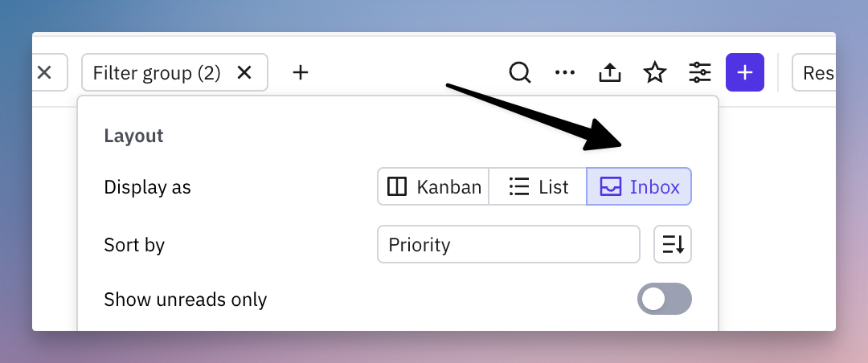Image resolution: width=868 pixels, height=363 pixels.
Task: Enable the Show unreads only switch
Action: [x=665, y=299]
